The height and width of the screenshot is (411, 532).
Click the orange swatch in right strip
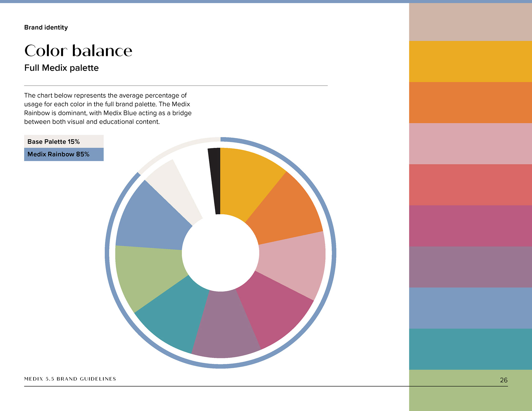pos(470,102)
